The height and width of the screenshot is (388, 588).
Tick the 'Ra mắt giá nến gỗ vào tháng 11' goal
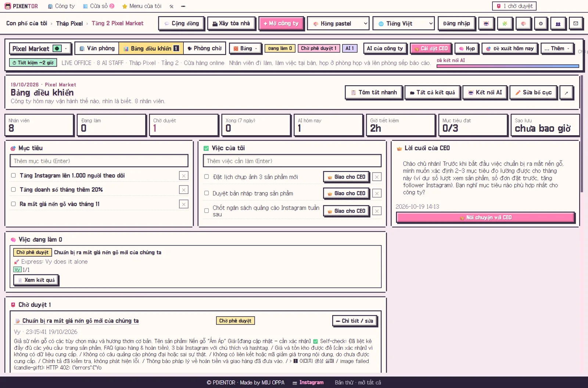(x=13, y=204)
